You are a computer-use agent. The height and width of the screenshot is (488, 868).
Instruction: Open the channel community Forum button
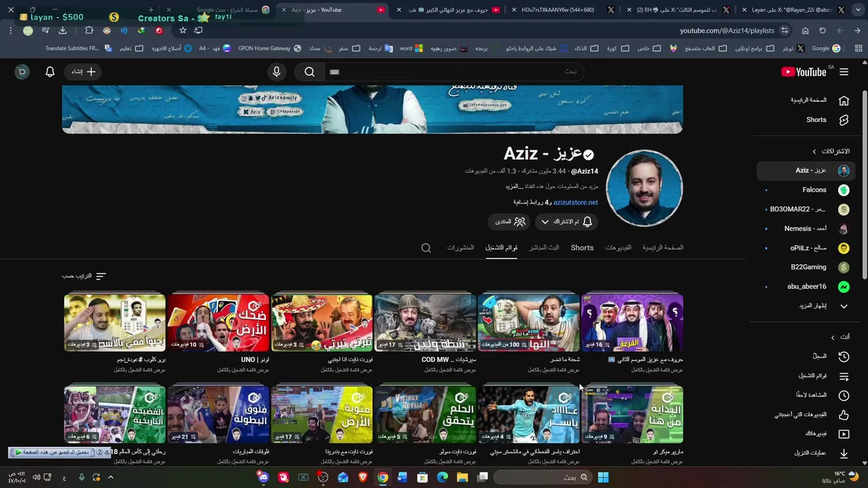tap(510, 222)
